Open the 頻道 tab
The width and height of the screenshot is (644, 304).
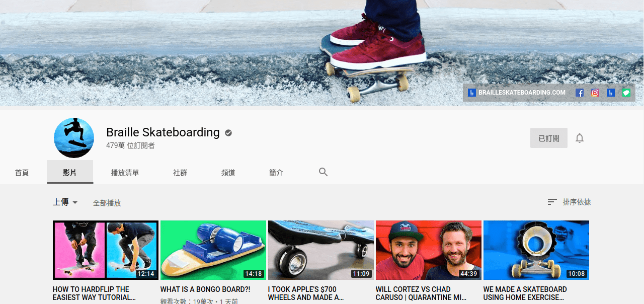point(228,173)
